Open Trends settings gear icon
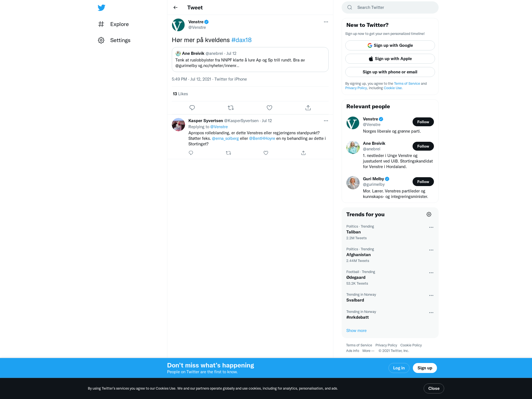 tap(429, 214)
